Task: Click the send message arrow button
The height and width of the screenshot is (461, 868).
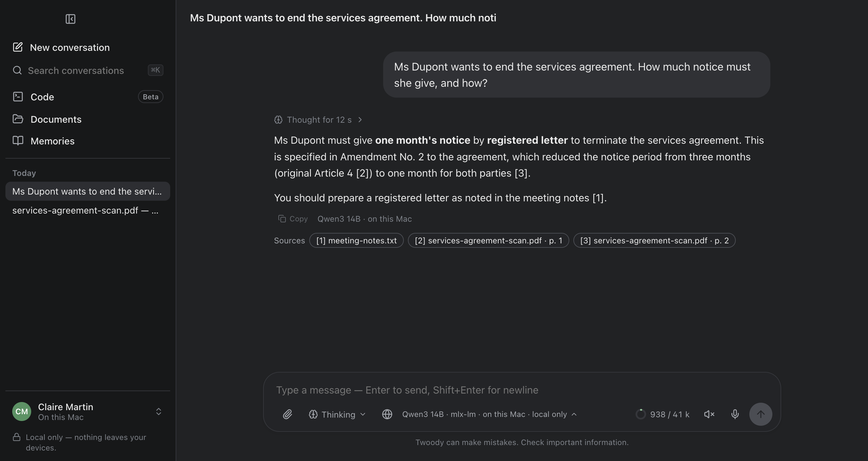Action: [x=761, y=414]
